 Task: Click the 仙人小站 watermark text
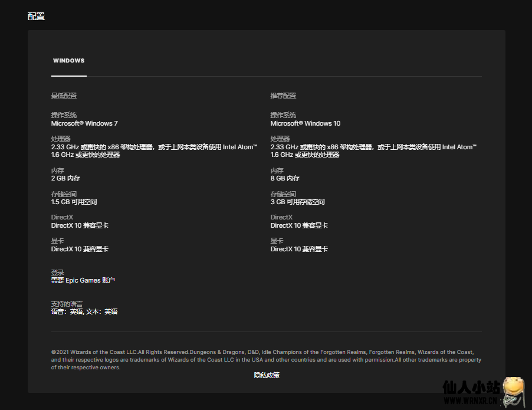(471, 388)
